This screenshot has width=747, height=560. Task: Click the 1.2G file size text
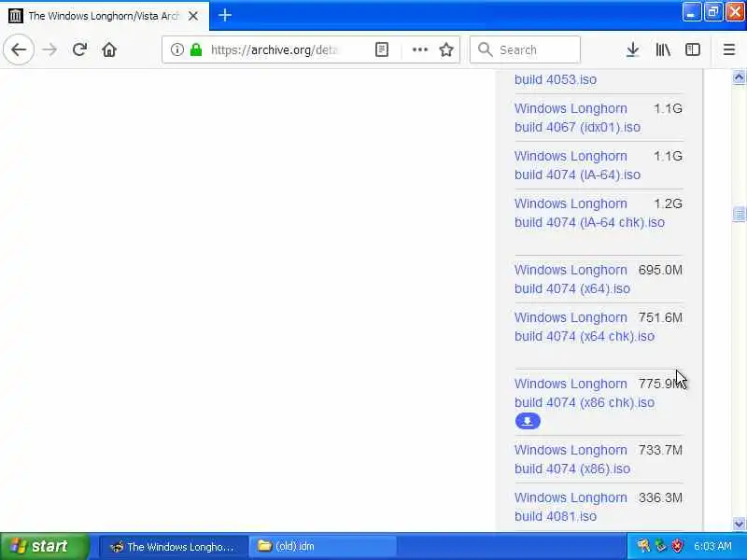668,203
